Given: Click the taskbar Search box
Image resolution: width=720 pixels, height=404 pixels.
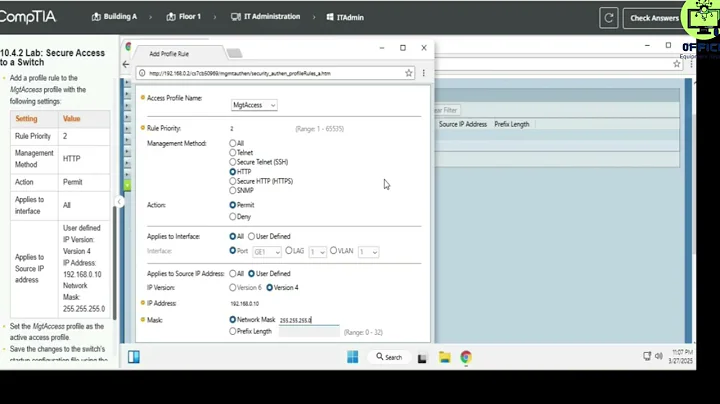Looking at the screenshot, I should 389,357.
